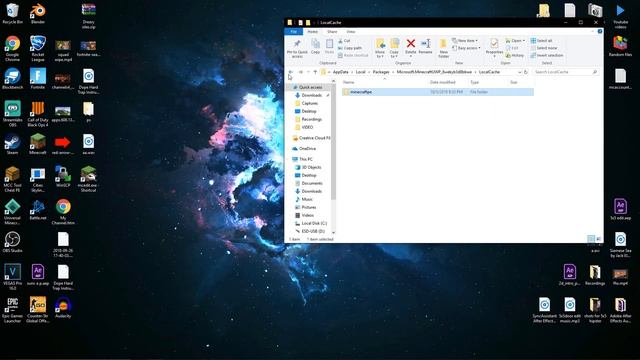Click the Refresh button beside address bar
This screenshot has height=360, width=640.
click(526, 72)
